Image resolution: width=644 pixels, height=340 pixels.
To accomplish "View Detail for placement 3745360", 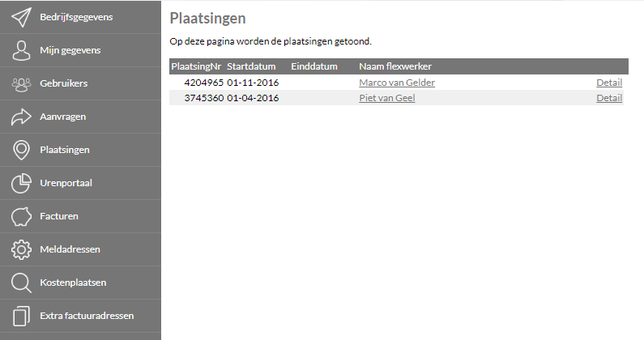I will (x=609, y=98).
